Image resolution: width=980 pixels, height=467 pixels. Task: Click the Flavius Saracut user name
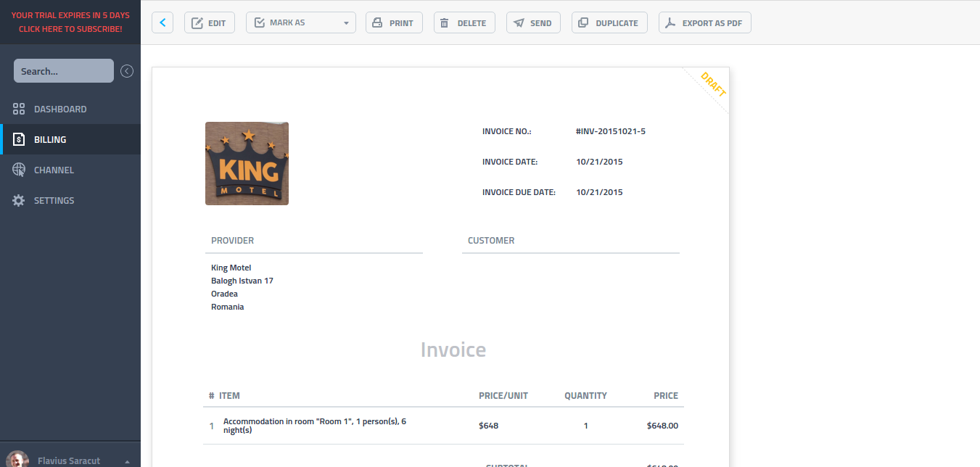[69, 461]
